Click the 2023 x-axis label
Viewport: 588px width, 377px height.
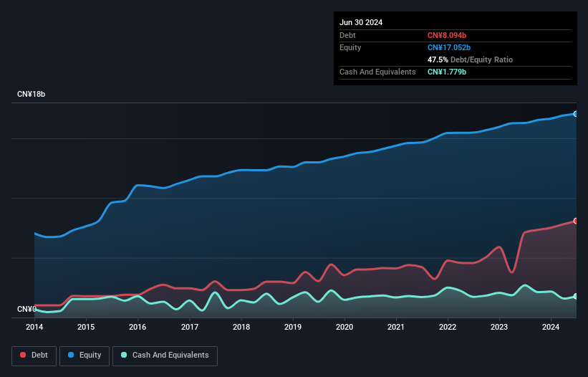[499, 327]
